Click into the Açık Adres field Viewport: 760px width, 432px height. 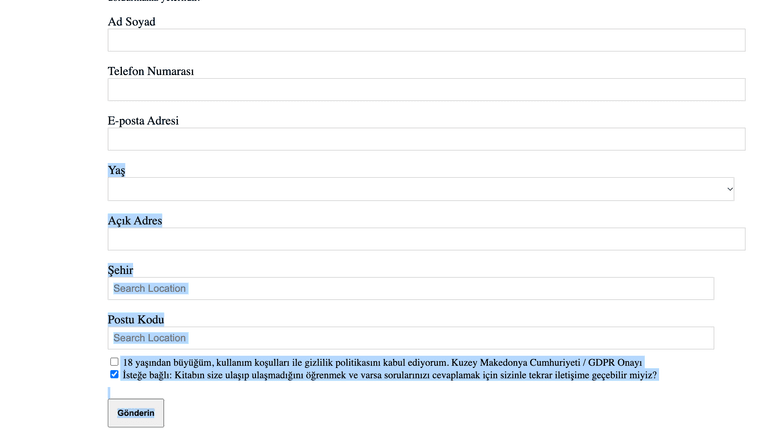tap(426, 239)
